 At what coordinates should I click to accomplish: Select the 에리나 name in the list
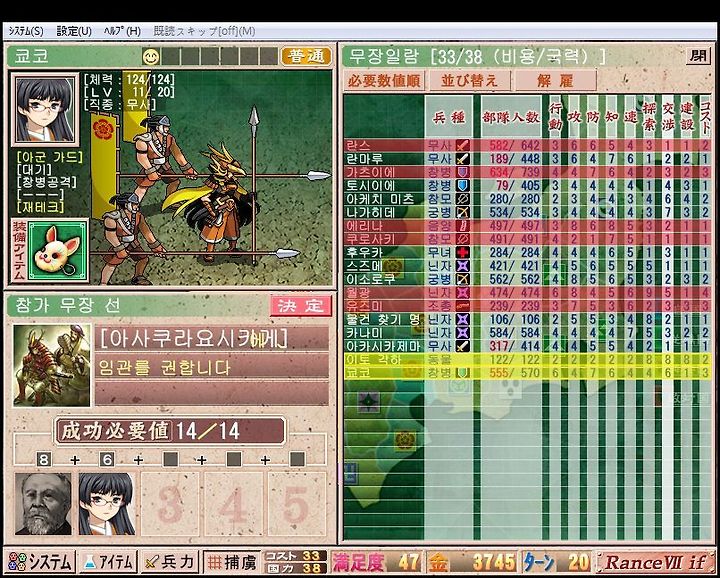366,226
